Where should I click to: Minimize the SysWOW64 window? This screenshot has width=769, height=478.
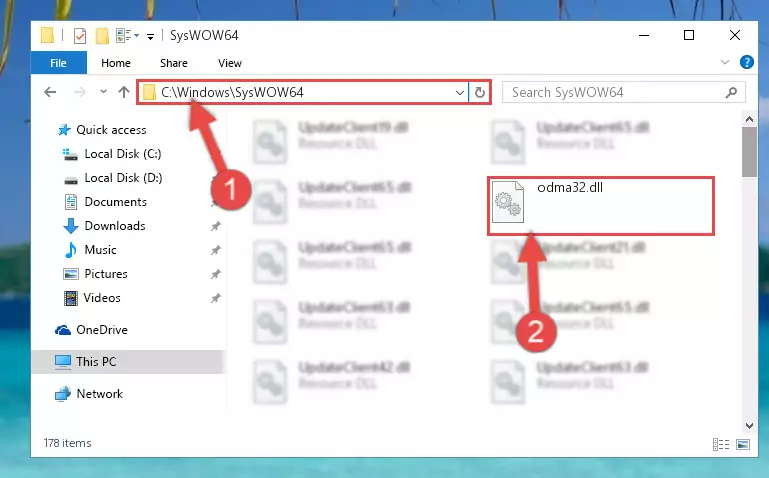coord(644,35)
